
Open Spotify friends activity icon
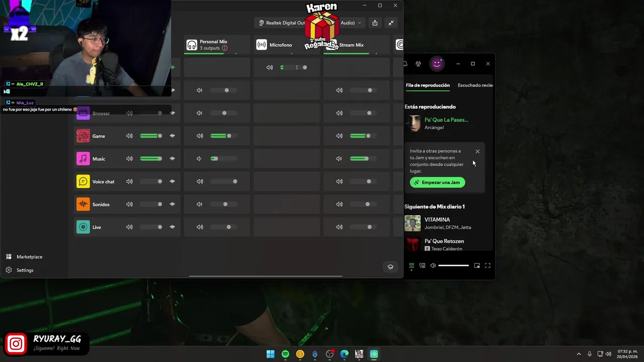coord(418,64)
